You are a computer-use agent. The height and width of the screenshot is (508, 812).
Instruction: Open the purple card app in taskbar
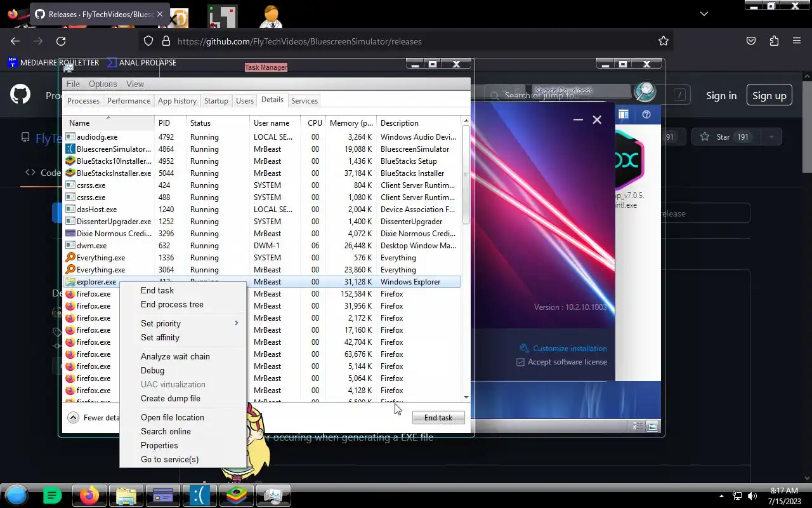[x=163, y=495]
